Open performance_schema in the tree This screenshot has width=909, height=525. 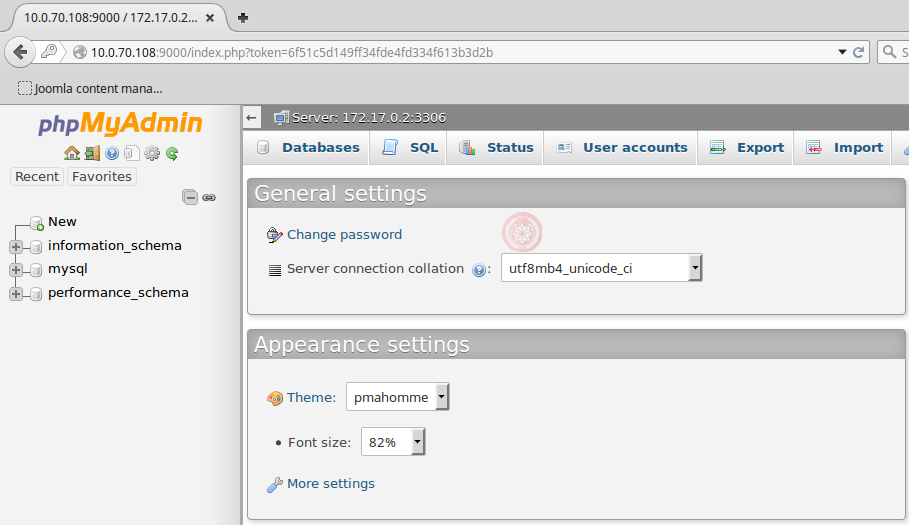click(x=118, y=293)
